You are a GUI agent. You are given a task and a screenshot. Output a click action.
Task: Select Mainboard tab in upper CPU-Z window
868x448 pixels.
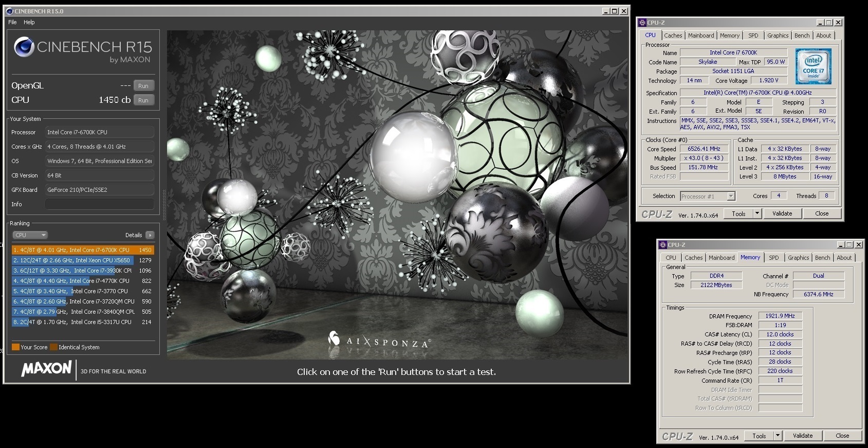click(x=701, y=35)
